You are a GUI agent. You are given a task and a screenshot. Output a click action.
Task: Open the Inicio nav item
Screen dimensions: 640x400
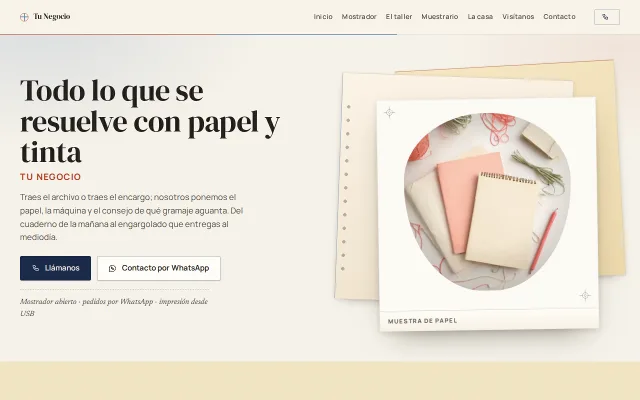(323, 17)
